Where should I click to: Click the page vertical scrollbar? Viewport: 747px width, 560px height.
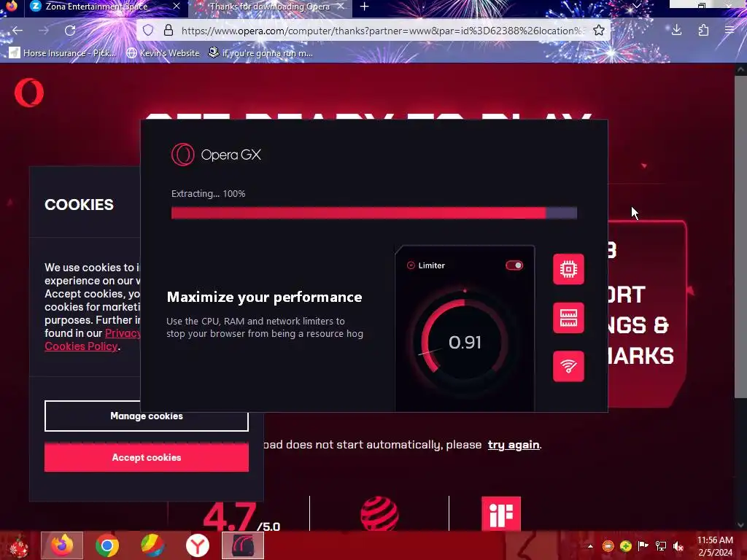click(740, 236)
